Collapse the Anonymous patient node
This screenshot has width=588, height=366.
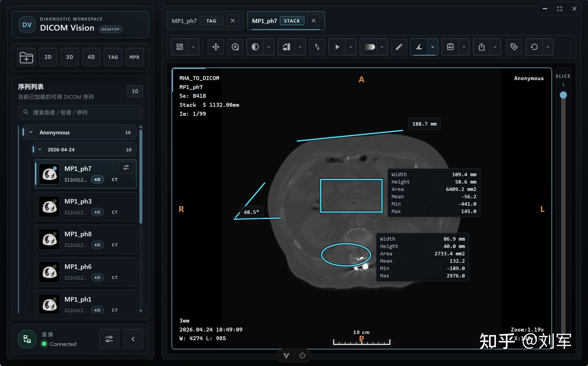pos(31,132)
